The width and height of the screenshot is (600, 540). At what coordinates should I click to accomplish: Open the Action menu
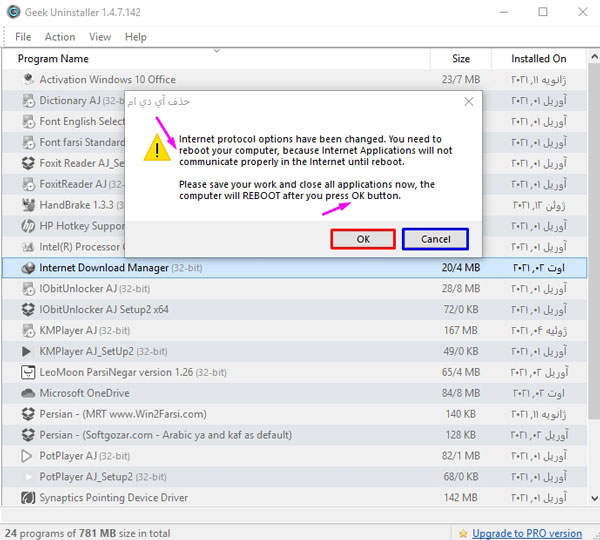[60, 37]
